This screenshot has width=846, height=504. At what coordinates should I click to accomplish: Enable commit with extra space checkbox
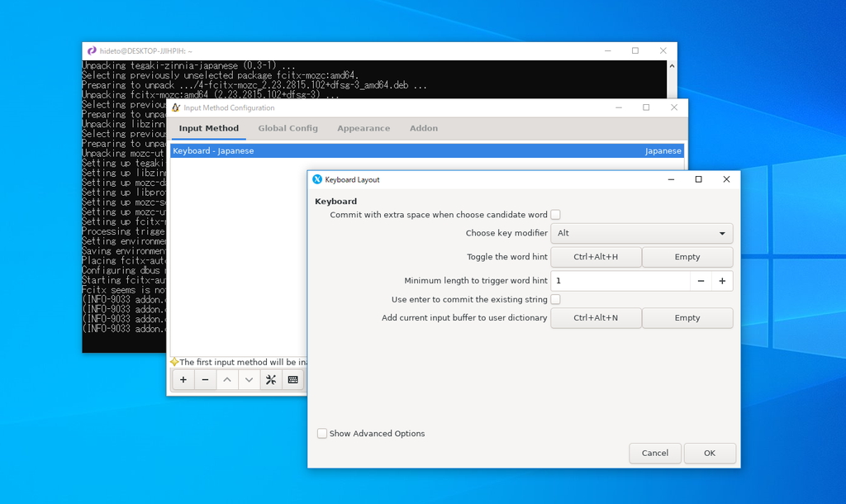(x=556, y=215)
